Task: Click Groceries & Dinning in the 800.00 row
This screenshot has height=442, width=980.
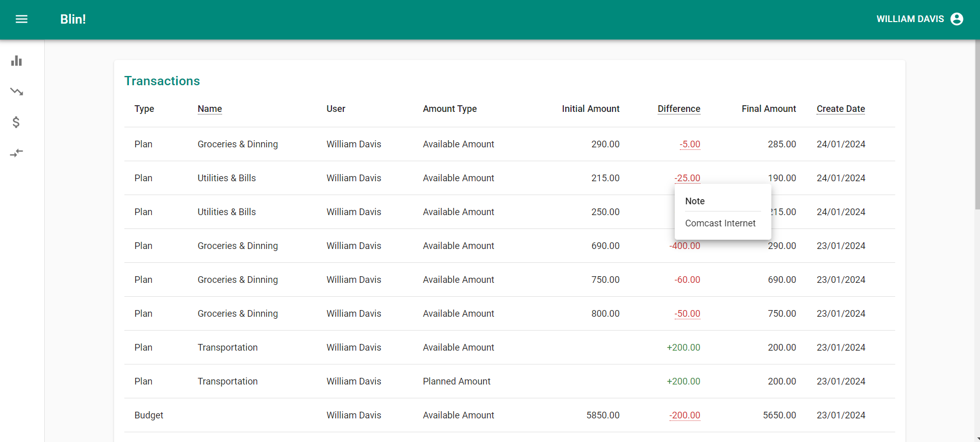Action: (x=237, y=314)
